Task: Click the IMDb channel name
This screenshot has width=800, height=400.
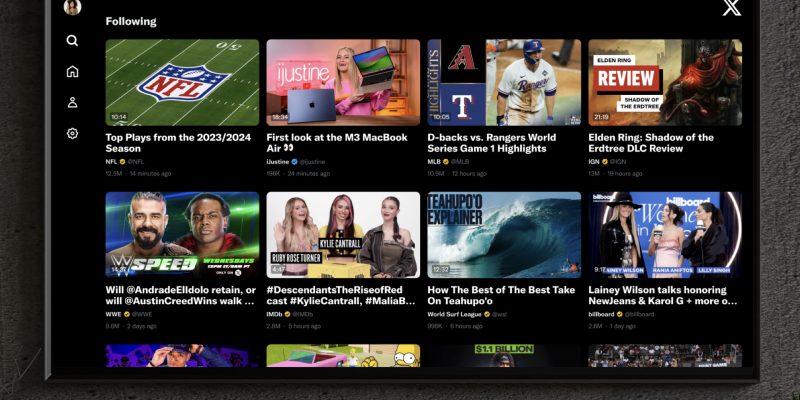Action: coord(274,314)
